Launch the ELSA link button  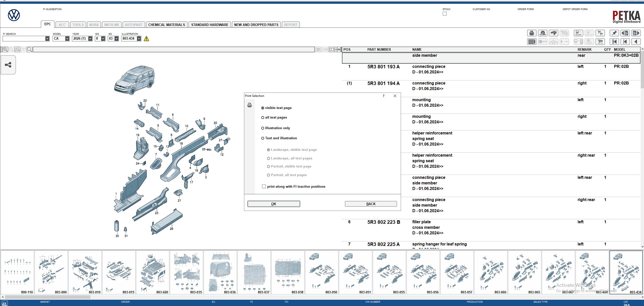578,33
